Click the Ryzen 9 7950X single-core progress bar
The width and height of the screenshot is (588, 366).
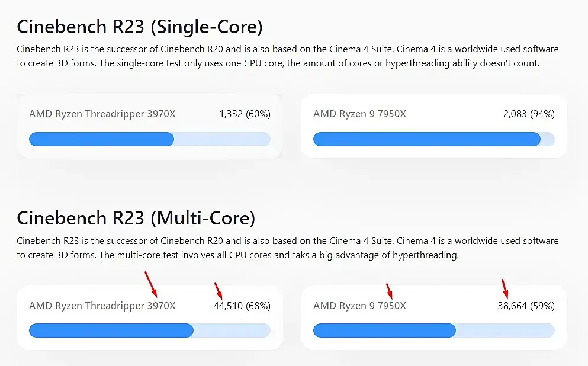[x=433, y=139]
